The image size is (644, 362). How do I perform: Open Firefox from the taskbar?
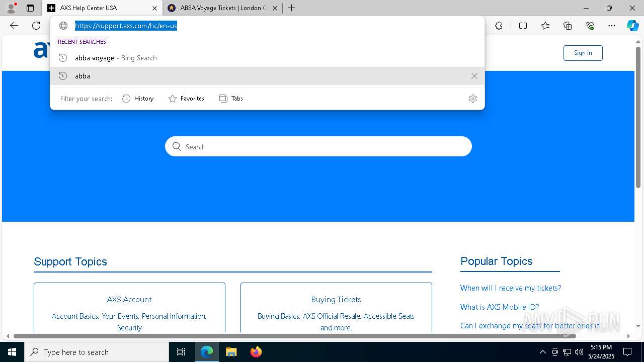[x=256, y=352]
